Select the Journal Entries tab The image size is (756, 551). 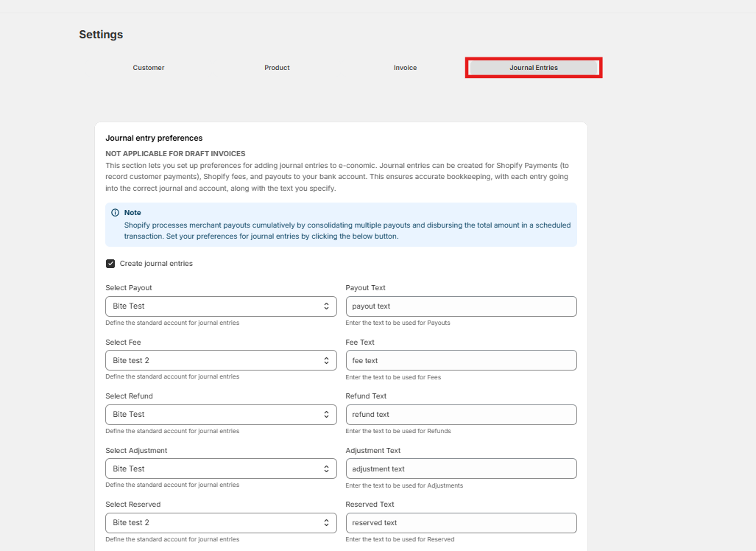point(533,68)
